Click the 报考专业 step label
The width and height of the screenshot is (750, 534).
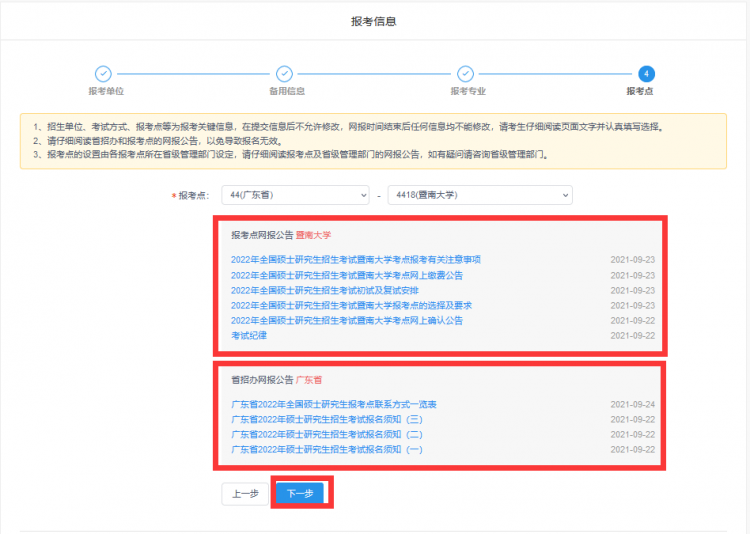(468, 91)
